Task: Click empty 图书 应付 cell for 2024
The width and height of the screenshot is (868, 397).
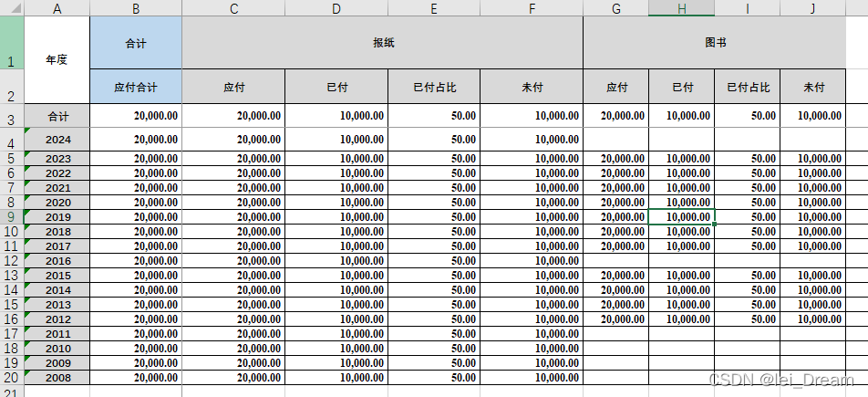Action: [616, 139]
